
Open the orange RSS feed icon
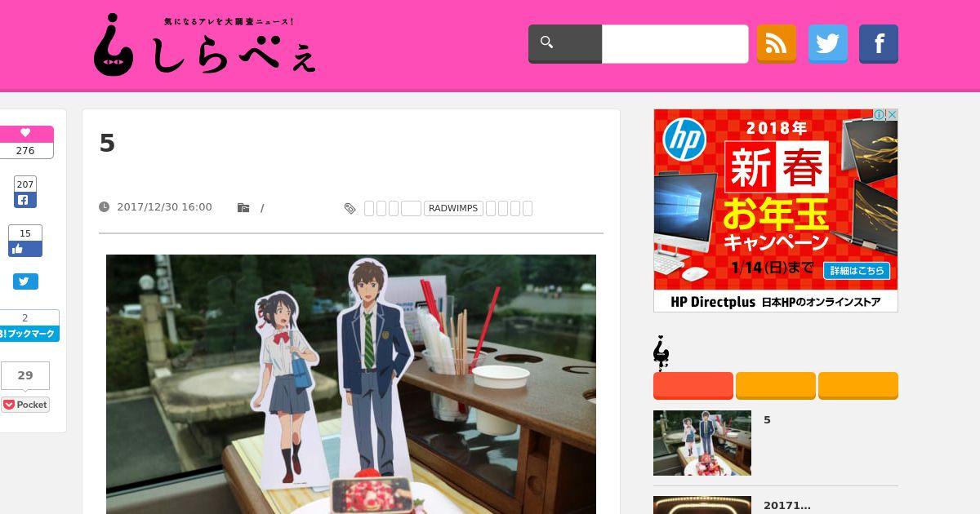(x=776, y=44)
